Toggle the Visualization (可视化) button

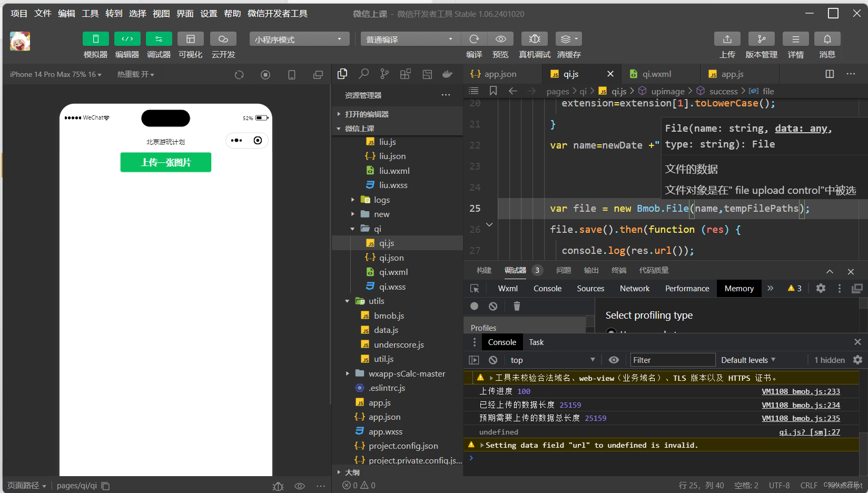click(x=190, y=39)
